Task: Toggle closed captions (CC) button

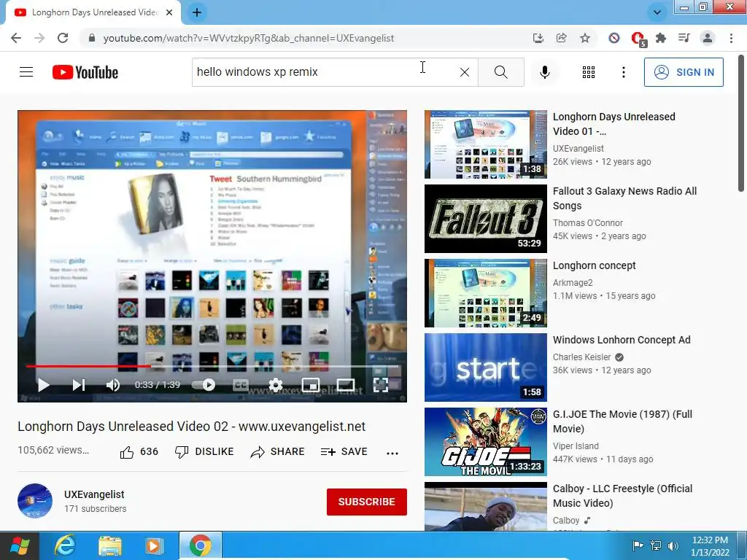Action: (x=241, y=385)
